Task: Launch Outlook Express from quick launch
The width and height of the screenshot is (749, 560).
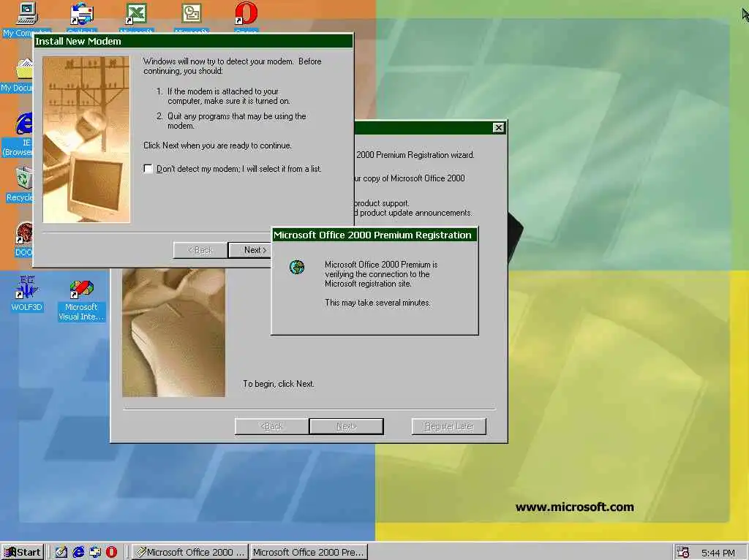Action: point(95,552)
